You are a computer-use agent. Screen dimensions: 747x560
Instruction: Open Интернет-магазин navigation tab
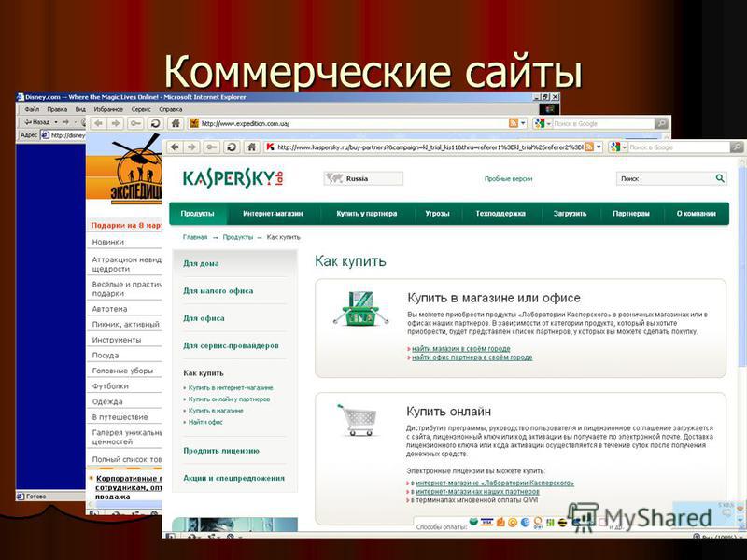[x=273, y=214]
